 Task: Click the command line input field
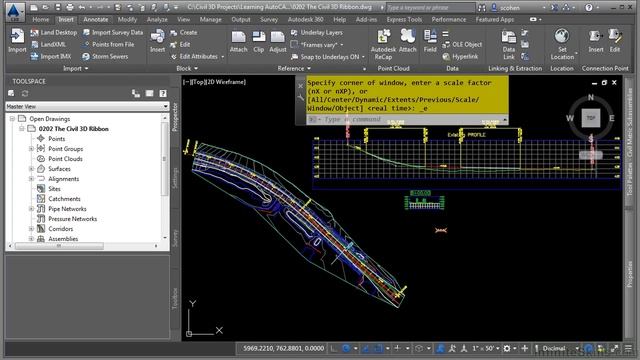[x=407, y=119]
